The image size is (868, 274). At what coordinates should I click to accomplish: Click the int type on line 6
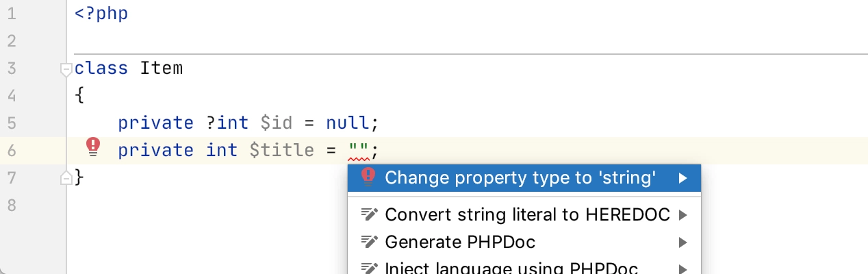(x=222, y=150)
